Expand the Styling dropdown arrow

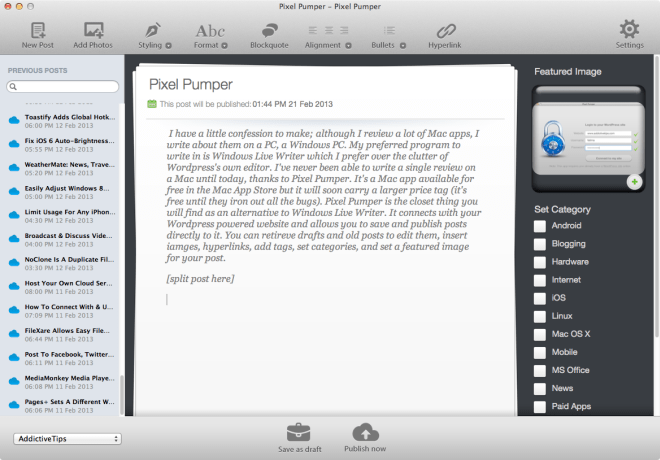coord(168,45)
